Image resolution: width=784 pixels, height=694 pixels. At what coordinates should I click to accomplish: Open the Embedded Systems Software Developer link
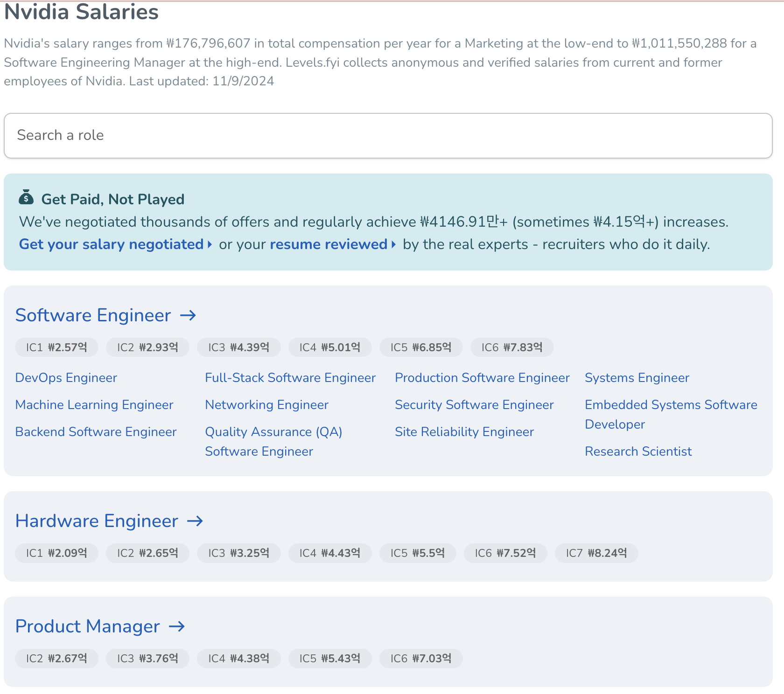pos(671,415)
